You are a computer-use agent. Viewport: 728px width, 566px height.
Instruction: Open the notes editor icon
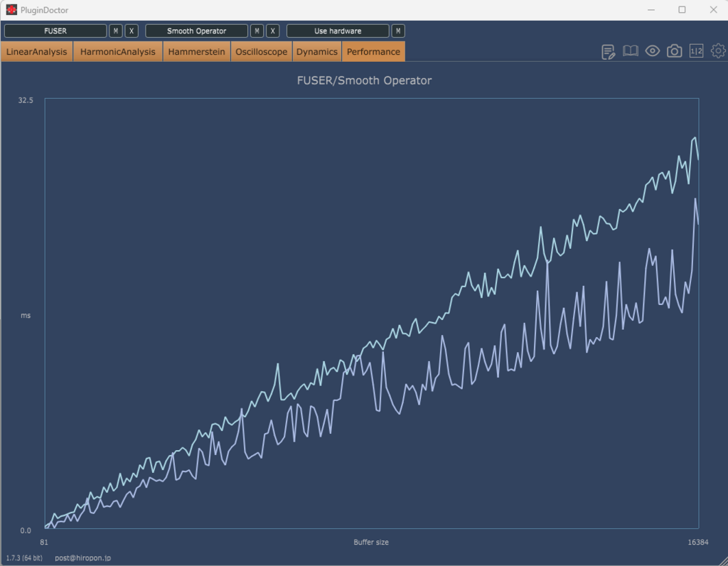(609, 51)
